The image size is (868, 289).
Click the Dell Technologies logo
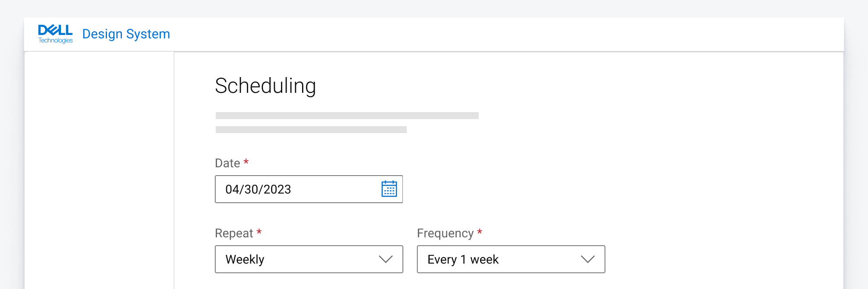coord(55,34)
